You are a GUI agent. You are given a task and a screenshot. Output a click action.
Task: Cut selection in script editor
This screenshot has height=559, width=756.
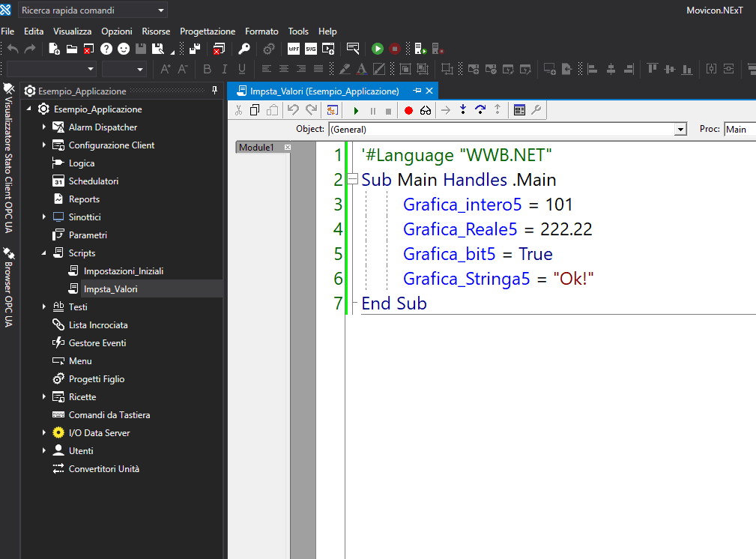tap(239, 110)
